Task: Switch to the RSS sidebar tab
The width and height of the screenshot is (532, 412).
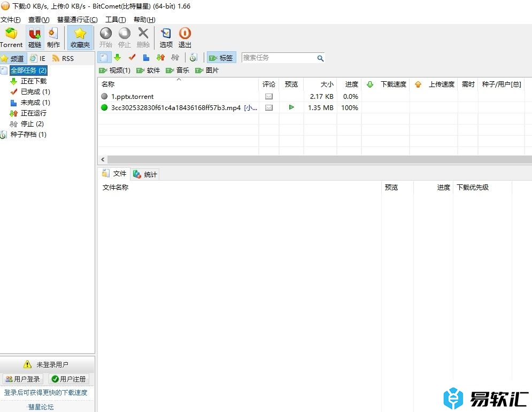Action: (x=63, y=58)
